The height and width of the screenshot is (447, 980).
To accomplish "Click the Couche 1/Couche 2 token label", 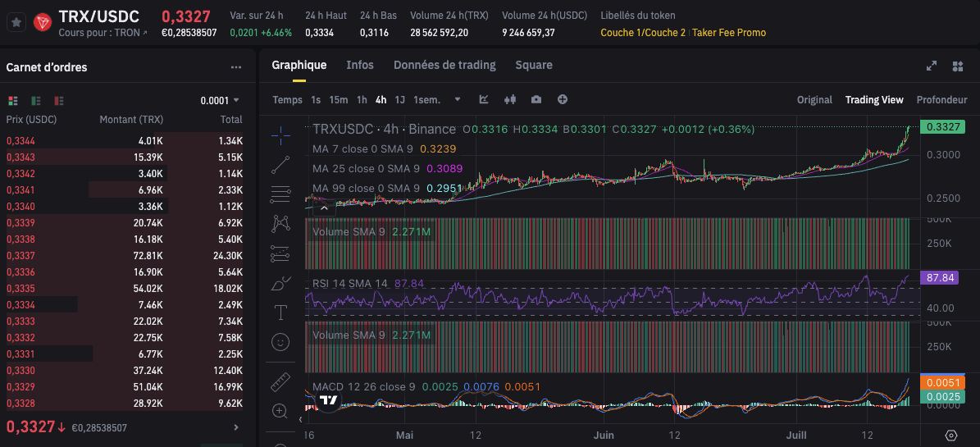I will pyautogui.click(x=642, y=33).
